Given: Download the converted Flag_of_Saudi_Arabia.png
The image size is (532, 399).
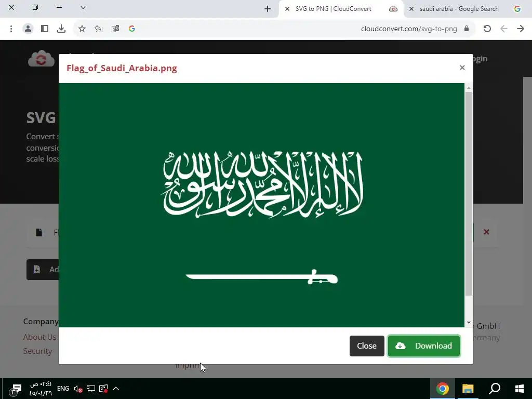Looking at the screenshot, I should (424, 345).
